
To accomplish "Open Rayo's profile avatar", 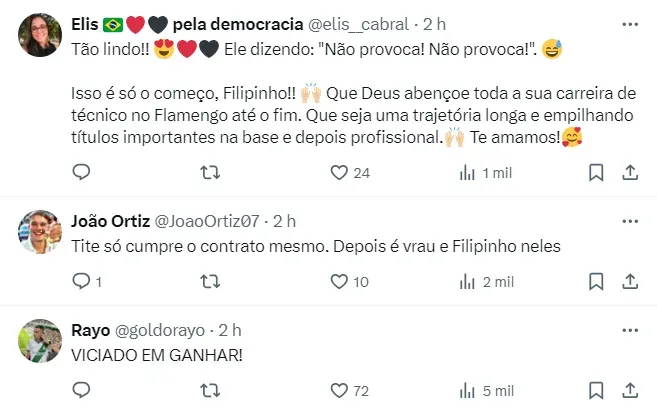I will coord(39,341).
